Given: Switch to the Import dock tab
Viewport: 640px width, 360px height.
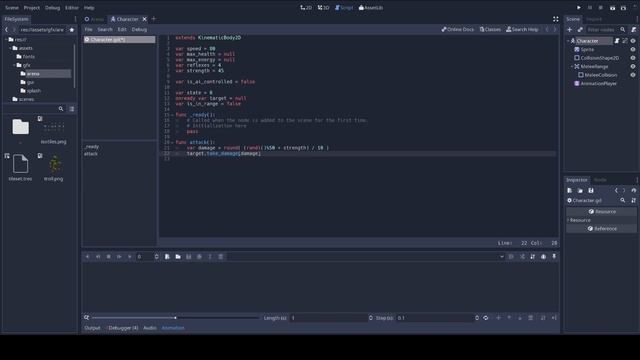Looking at the screenshot, I should 594,19.
